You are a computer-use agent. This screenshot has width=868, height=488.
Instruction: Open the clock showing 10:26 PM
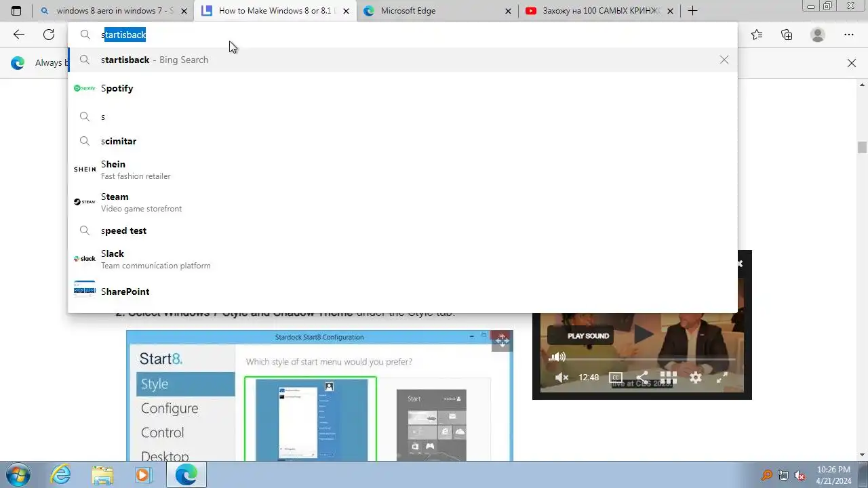tap(833, 474)
